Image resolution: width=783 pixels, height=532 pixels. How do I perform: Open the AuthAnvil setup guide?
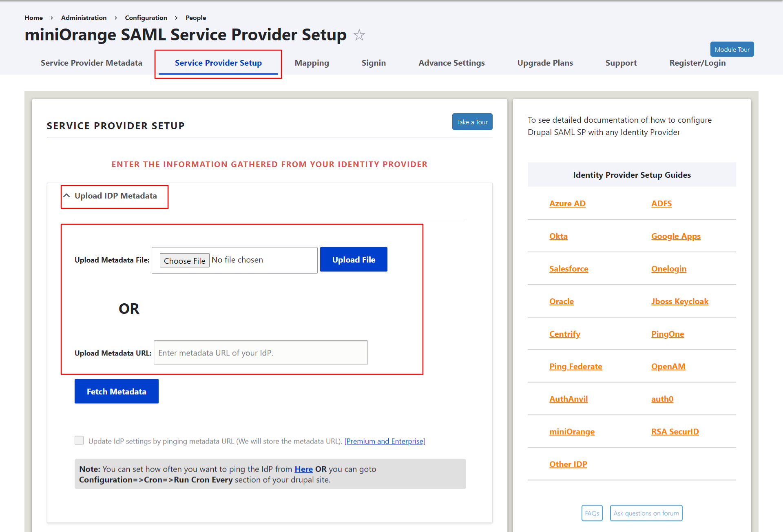coord(568,399)
